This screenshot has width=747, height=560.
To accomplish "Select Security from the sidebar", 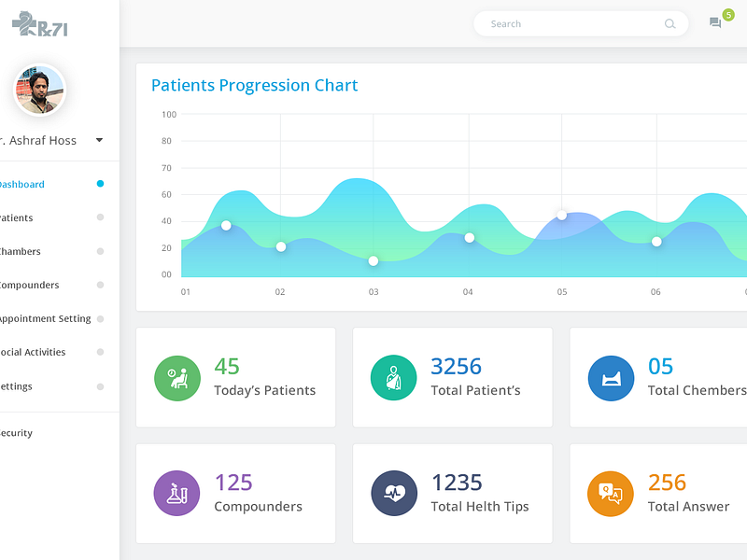I will click(20, 432).
